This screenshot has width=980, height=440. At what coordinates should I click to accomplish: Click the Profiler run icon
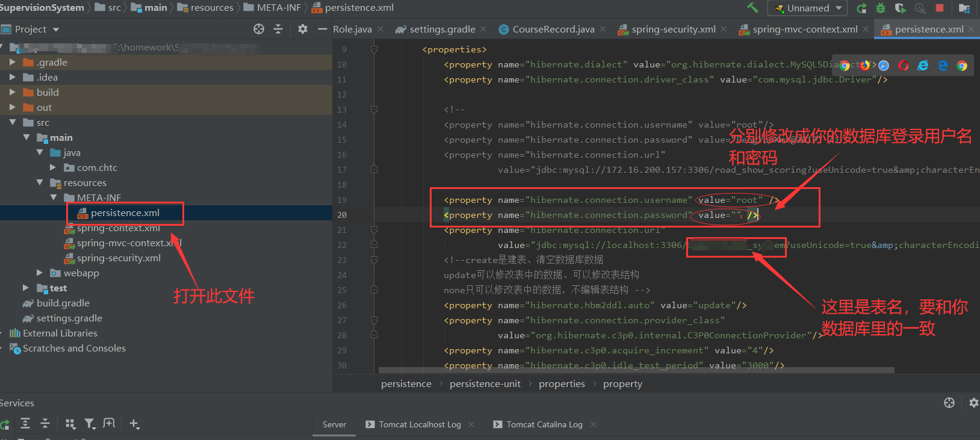pos(920,8)
